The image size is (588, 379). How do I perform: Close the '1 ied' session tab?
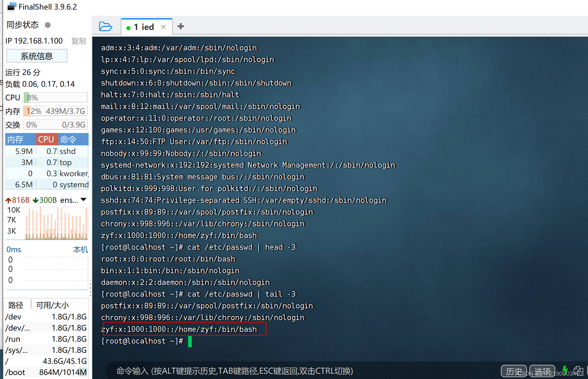[x=164, y=27]
